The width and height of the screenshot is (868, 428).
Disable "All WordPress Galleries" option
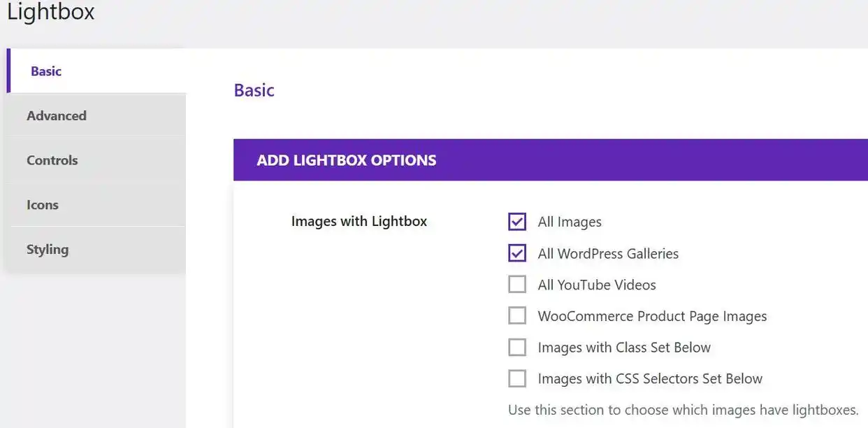click(x=517, y=252)
